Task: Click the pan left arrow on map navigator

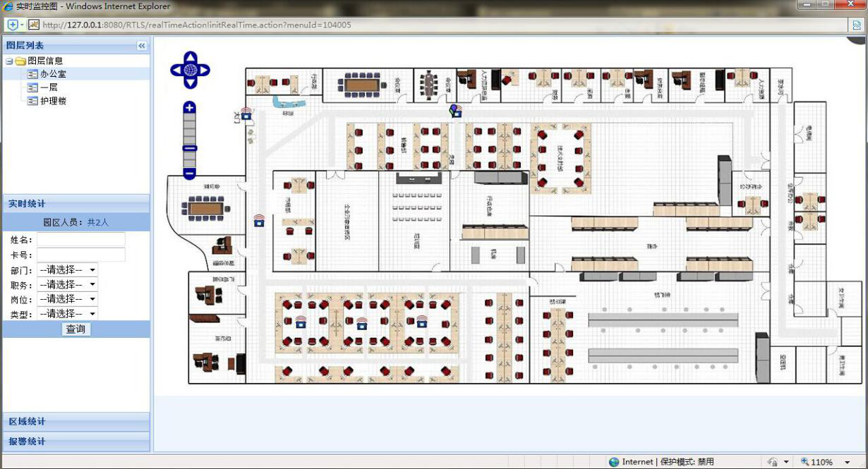Action: 176,71
